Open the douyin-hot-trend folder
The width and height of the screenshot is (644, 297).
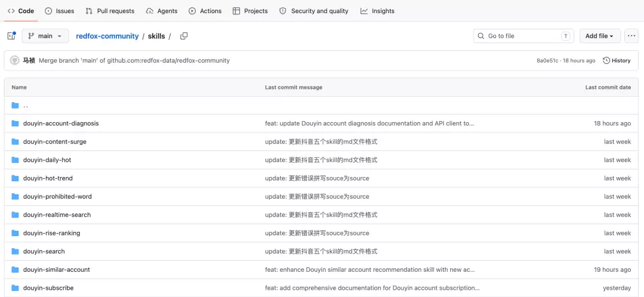(x=48, y=178)
